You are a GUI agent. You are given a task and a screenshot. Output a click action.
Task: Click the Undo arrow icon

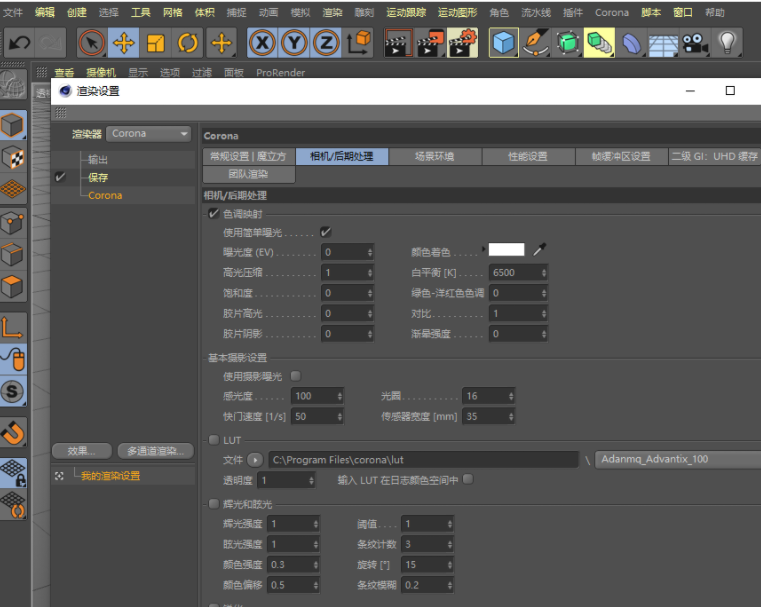click(x=19, y=43)
